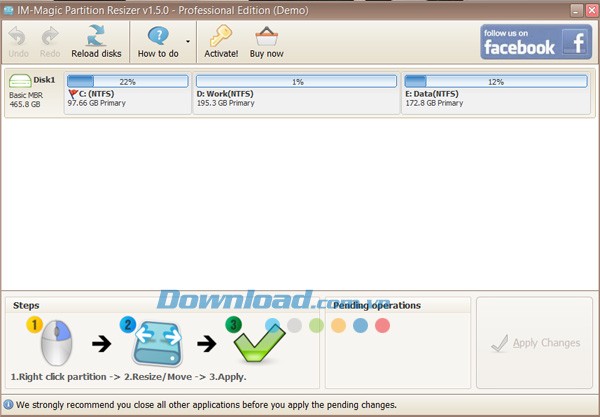Screen dimensions: 600x417
Task: Click the status bar recommendation message
Action: pos(206,405)
